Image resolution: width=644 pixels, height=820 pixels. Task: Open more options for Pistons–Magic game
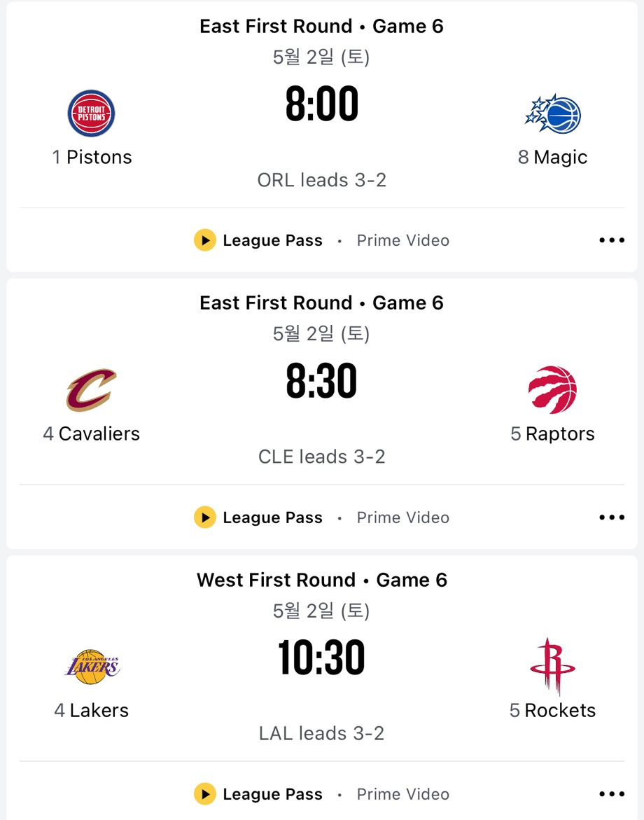point(612,240)
